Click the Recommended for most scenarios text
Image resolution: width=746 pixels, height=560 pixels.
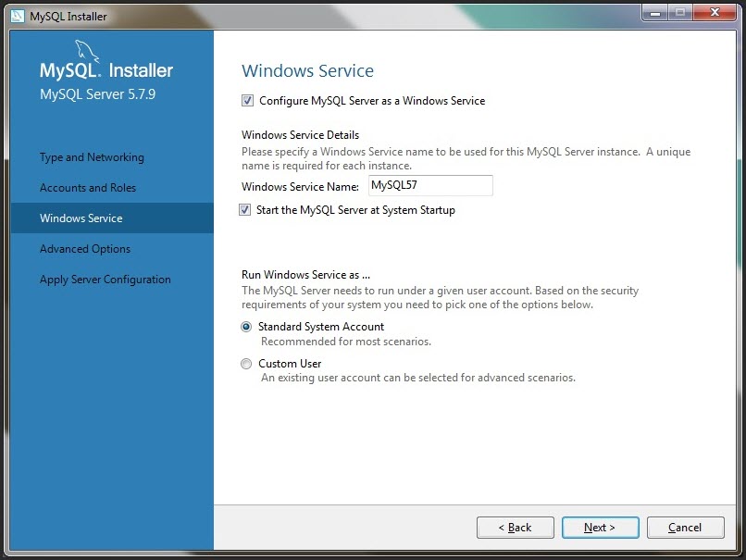click(x=346, y=342)
